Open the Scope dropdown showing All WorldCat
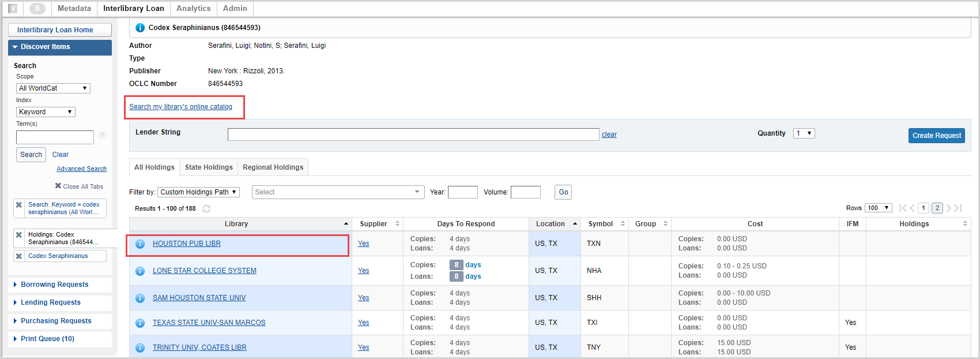 click(53, 88)
